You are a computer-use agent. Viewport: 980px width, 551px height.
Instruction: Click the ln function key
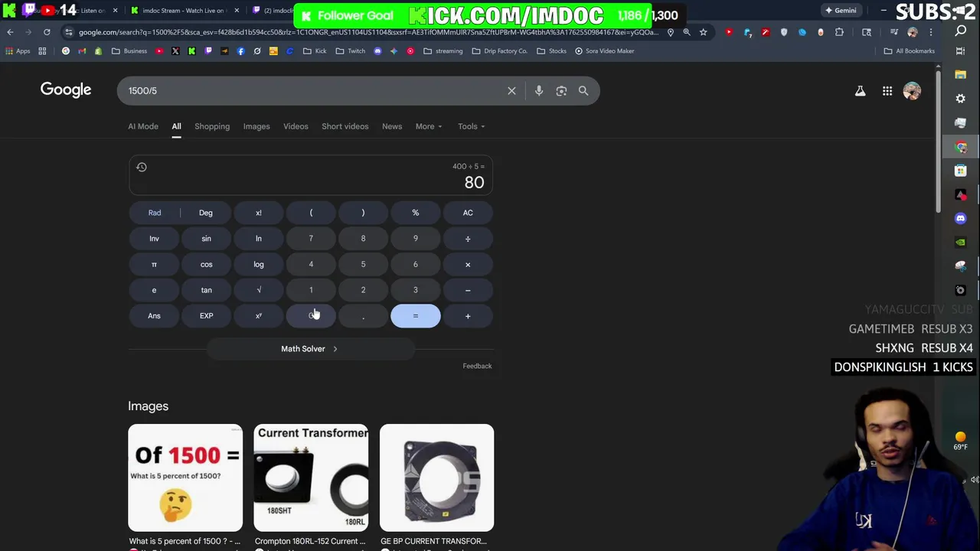coord(259,239)
